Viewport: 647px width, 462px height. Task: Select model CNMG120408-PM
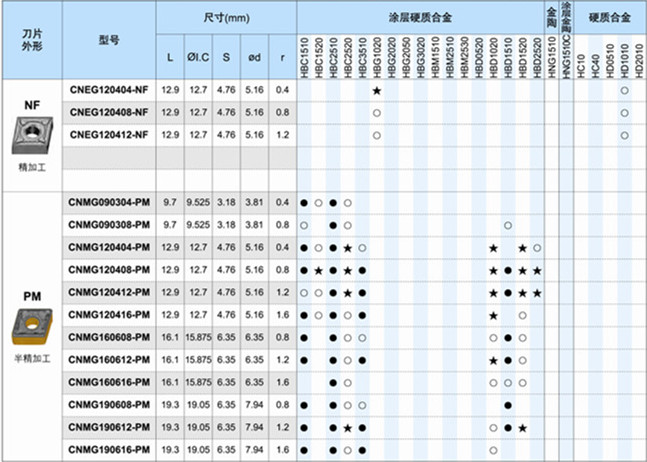click(x=109, y=270)
